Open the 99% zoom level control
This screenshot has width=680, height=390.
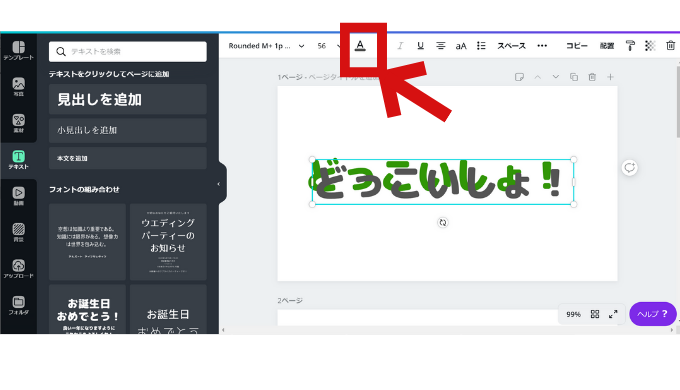pyautogui.click(x=573, y=315)
